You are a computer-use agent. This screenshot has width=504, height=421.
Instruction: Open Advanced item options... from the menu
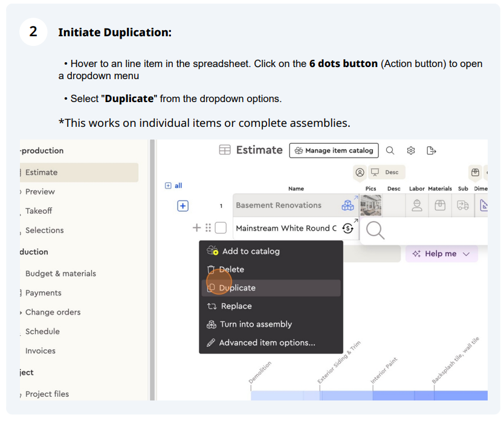pos(271,342)
